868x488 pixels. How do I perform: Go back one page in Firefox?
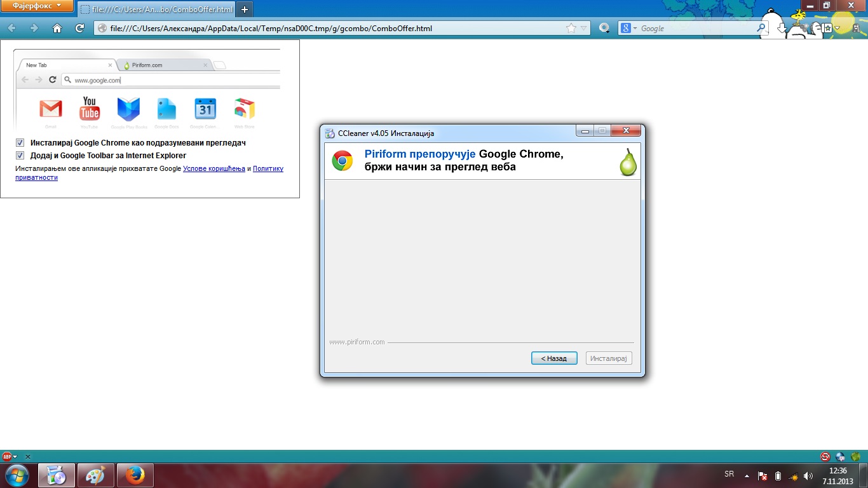pyautogui.click(x=12, y=28)
